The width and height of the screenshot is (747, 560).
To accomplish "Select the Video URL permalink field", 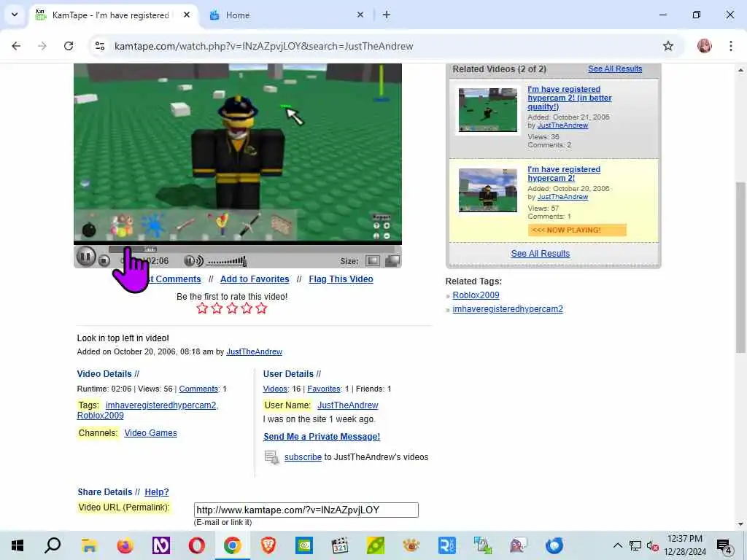I will [x=306, y=510].
